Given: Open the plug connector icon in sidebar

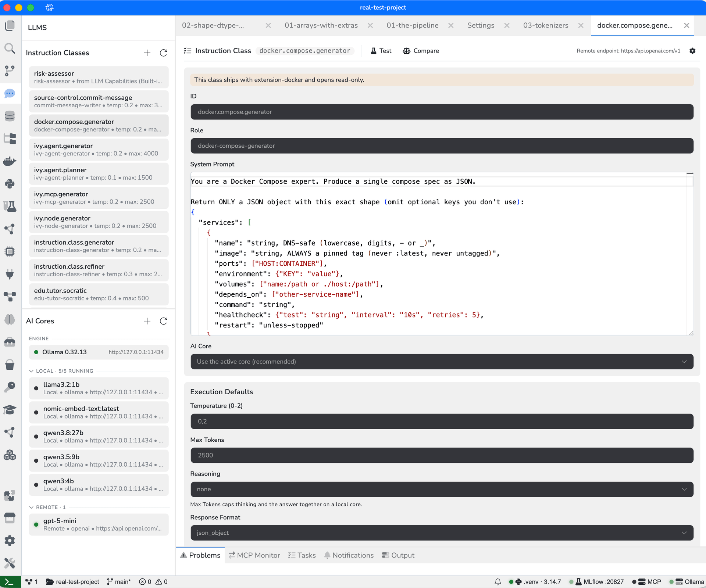Looking at the screenshot, I should click(x=10, y=274).
